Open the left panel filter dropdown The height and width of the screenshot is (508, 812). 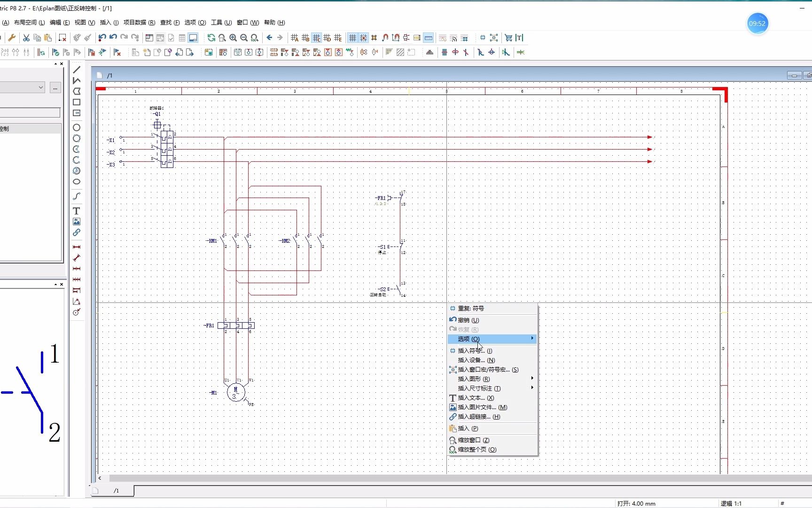pyautogui.click(x=41, y=87)
